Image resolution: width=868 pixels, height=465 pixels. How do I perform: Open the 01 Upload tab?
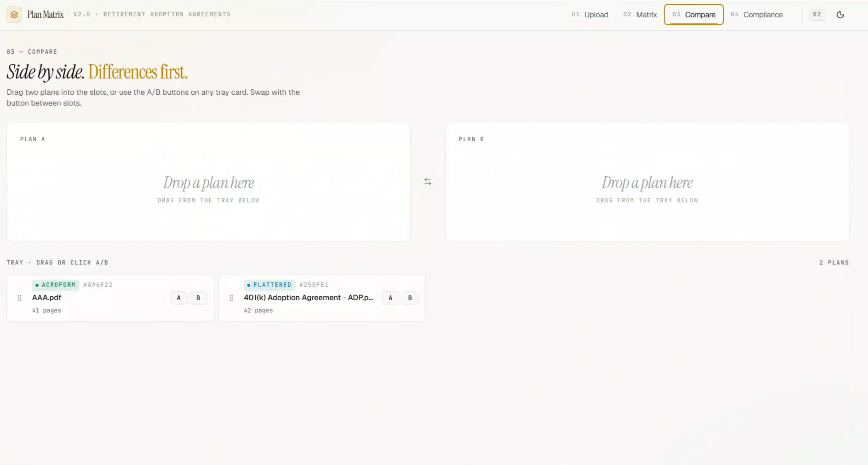[x=590, y=14]
